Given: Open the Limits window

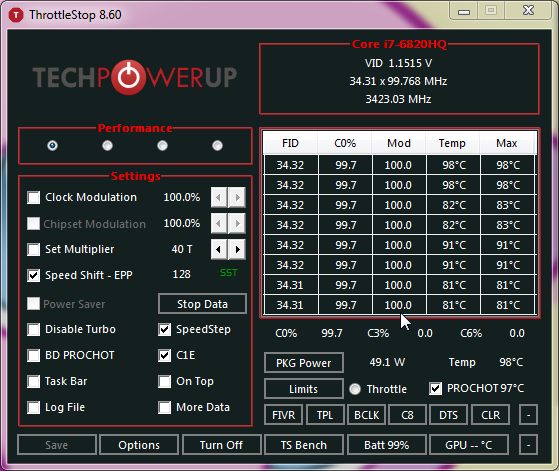Looking at the screenshot, I should point(304,389).
